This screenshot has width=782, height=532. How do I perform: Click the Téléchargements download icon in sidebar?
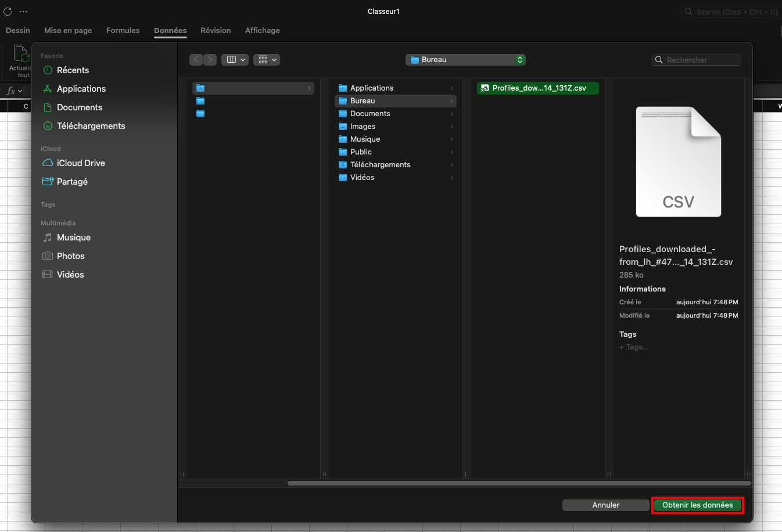48,126
